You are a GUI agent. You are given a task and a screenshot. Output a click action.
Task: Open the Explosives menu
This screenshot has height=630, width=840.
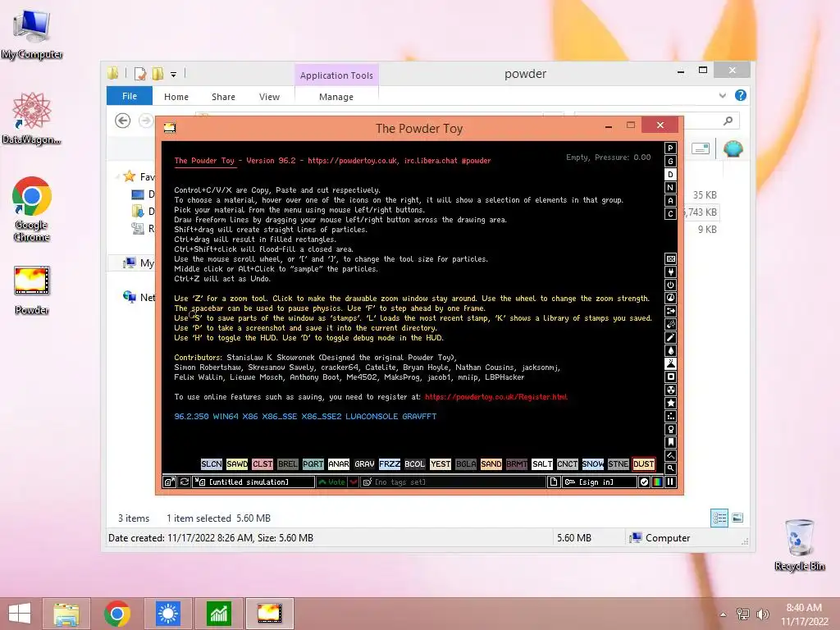(670, 324)
